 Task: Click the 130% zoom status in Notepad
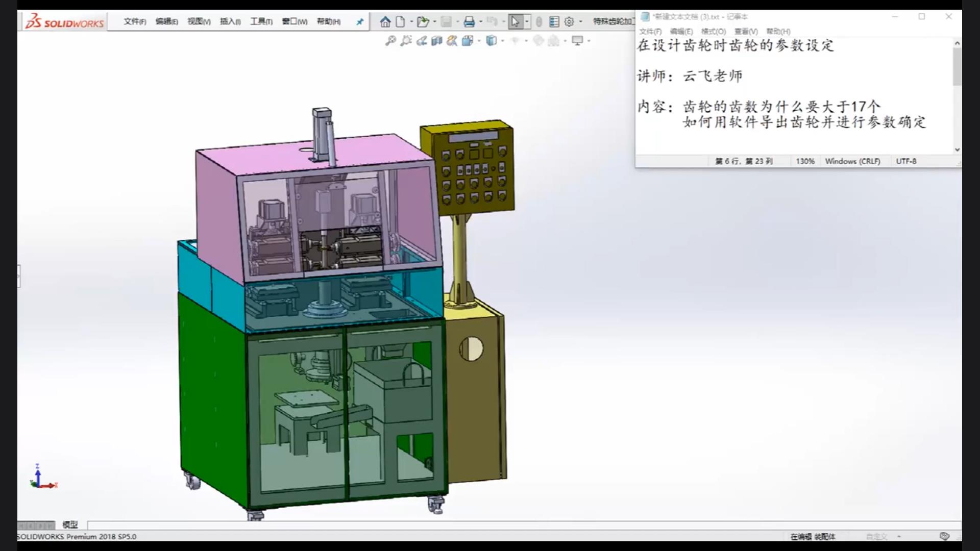pos(805,161)
